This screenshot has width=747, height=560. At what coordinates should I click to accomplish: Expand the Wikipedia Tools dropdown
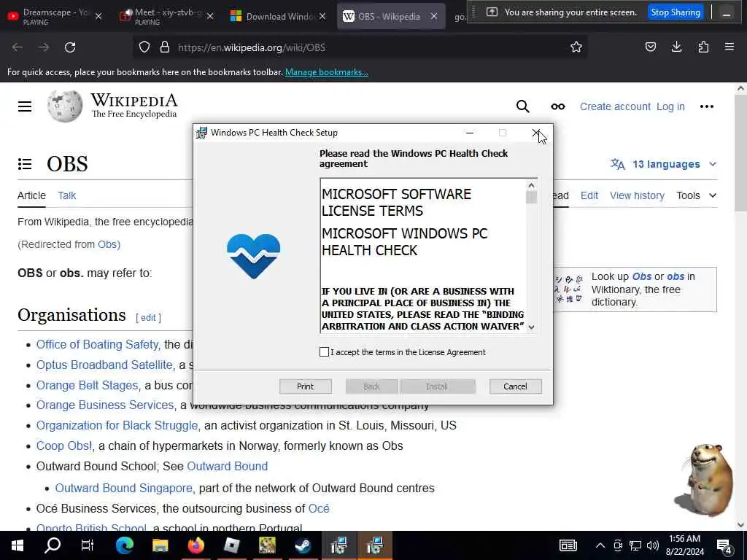(x=696, y=195)
